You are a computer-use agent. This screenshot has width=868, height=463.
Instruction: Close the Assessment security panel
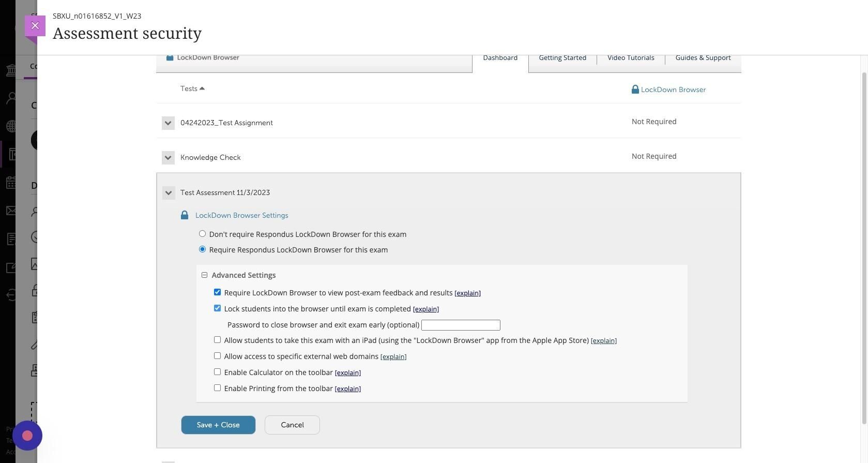(x=35, y=26)
